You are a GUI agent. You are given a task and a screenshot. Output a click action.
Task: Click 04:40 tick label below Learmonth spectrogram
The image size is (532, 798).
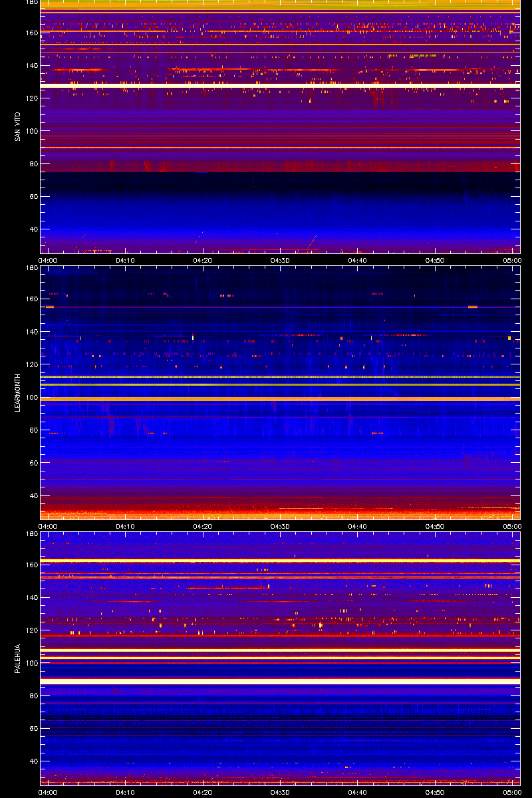pos(358,526)
